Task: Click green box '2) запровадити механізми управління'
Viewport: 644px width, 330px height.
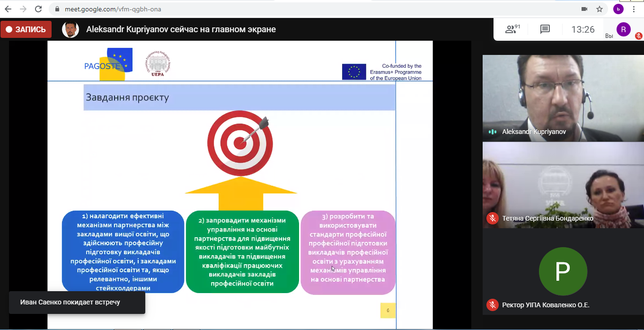Action: point(242,251)
